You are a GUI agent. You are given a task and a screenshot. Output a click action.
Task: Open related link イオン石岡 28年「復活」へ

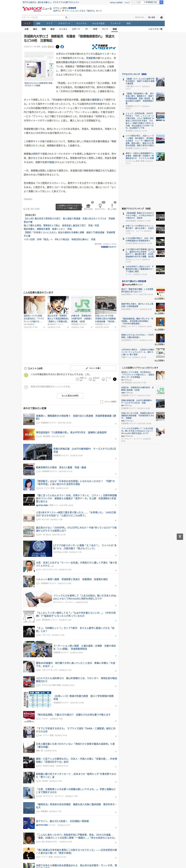pyautogui.click(x=59, y=239)
